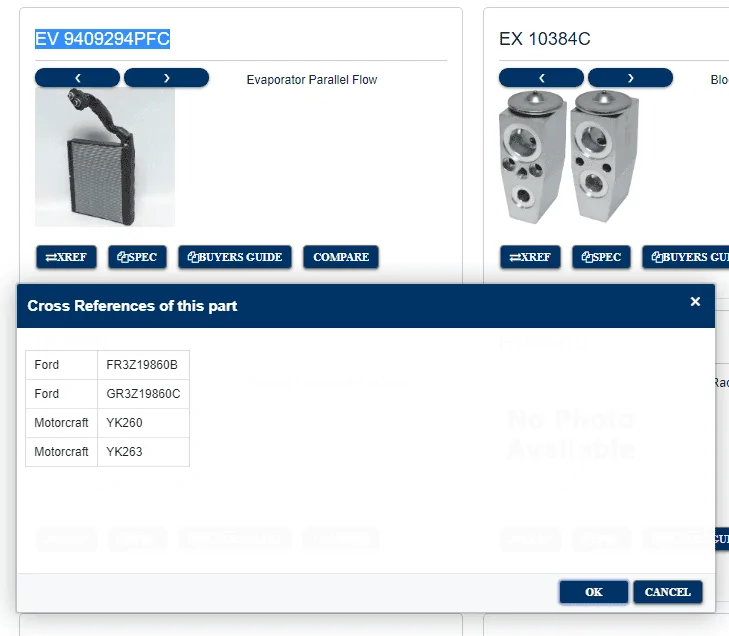Select Ford part number FR3Z19860B

pos(142,365)
